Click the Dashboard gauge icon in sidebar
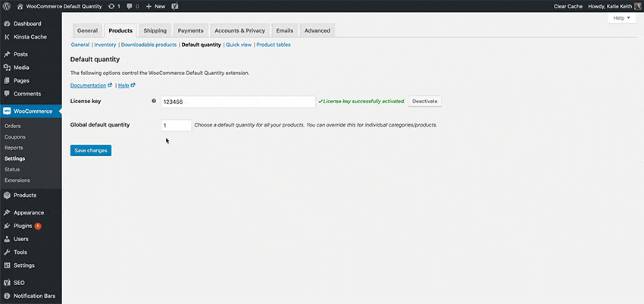The height and width of the screenshot is (304, 644). tap(7, 24)
